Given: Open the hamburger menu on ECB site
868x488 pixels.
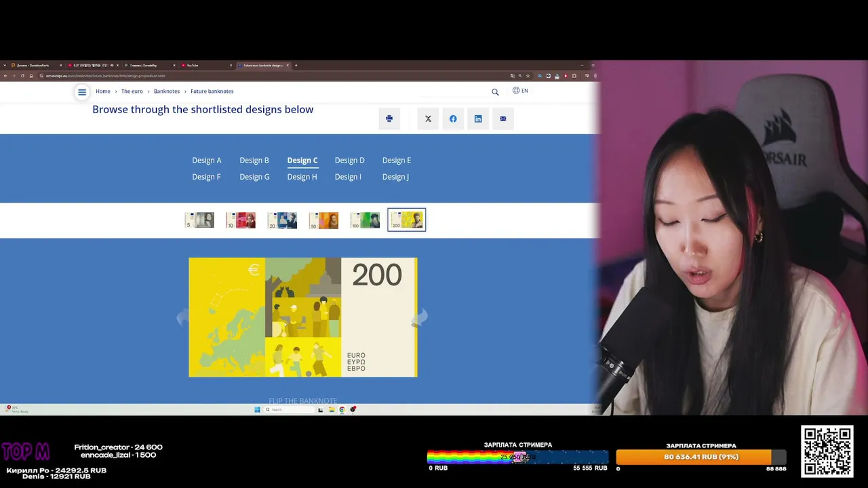Looking at the screenshot, I should coord(82,92).
